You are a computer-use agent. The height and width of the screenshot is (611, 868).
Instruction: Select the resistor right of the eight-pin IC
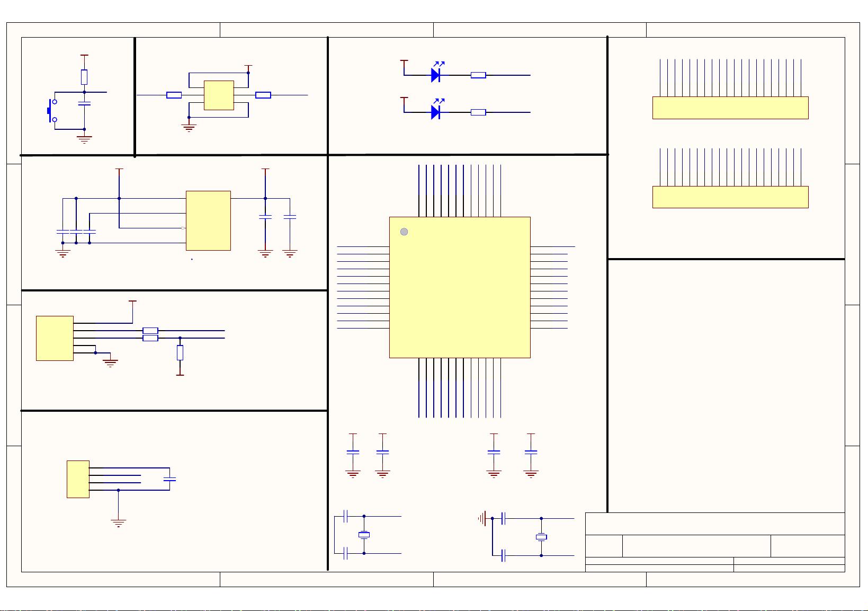click(x=263, y=95)
